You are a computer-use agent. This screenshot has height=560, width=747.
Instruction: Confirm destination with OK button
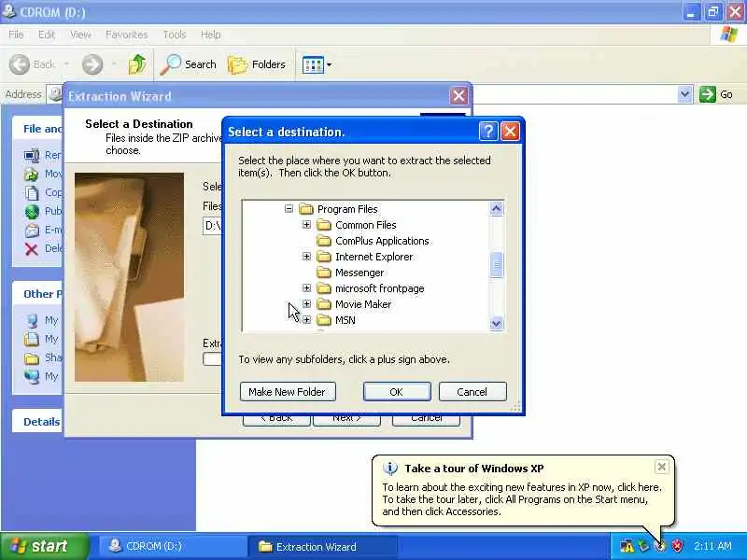click(397, 392)
